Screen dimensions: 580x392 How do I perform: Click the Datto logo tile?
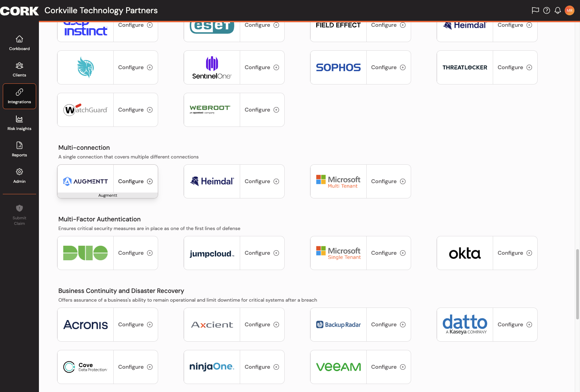[465, 325]
